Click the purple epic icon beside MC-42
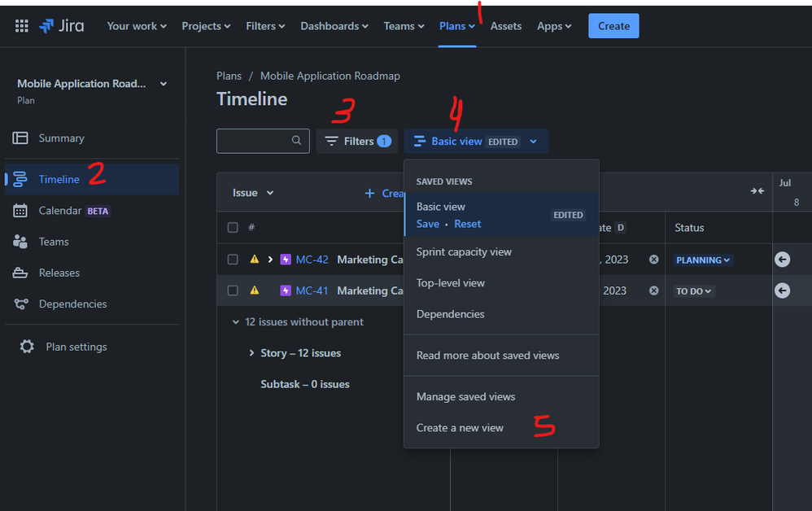812x511 pixels. 286,259
